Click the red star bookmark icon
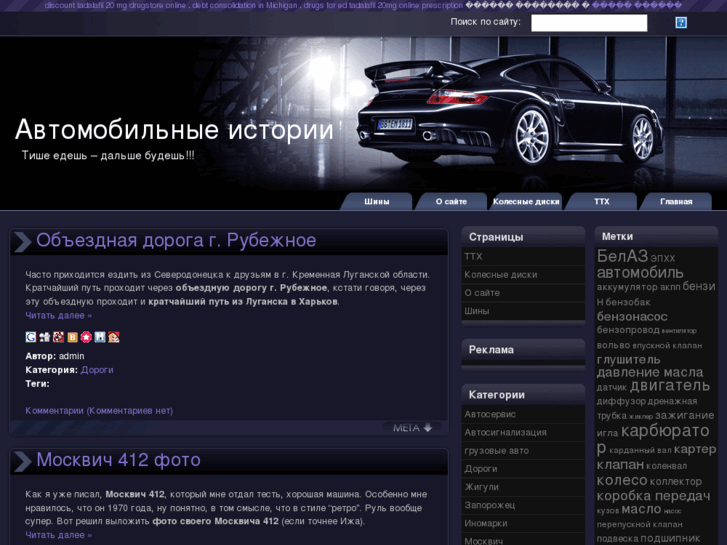 tap(86, 337)
